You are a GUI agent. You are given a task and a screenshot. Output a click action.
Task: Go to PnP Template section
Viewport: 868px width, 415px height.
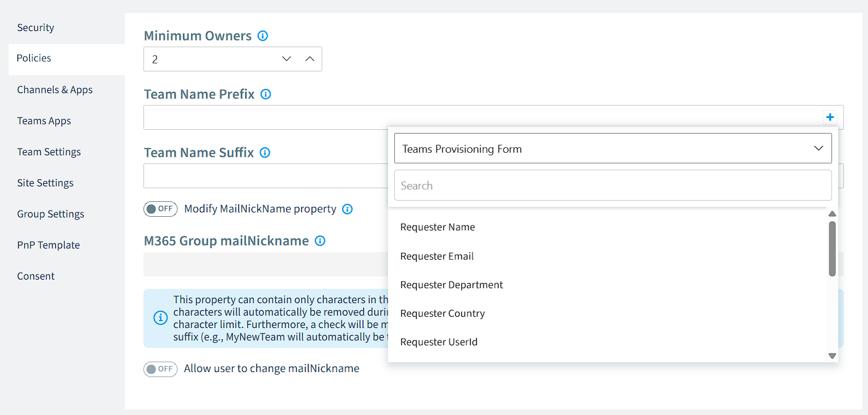[x=48, y=245]
